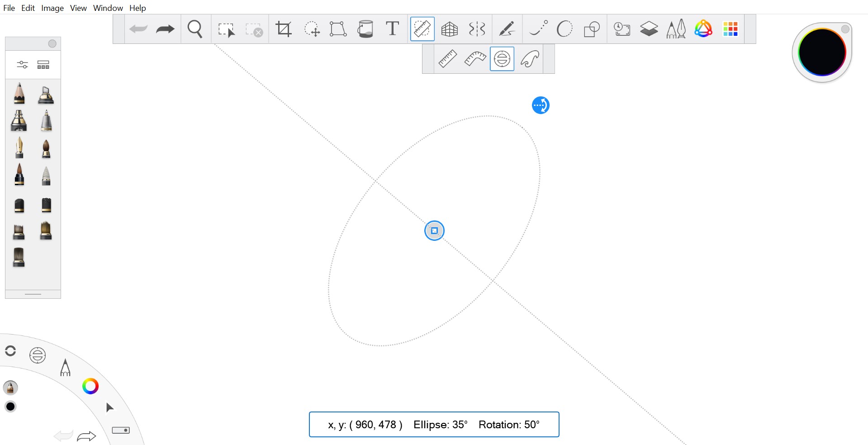Viewport: 868px width, 445px height.
Task: Select the flat paintbrush in bottom row
Action: click(19, 257)
